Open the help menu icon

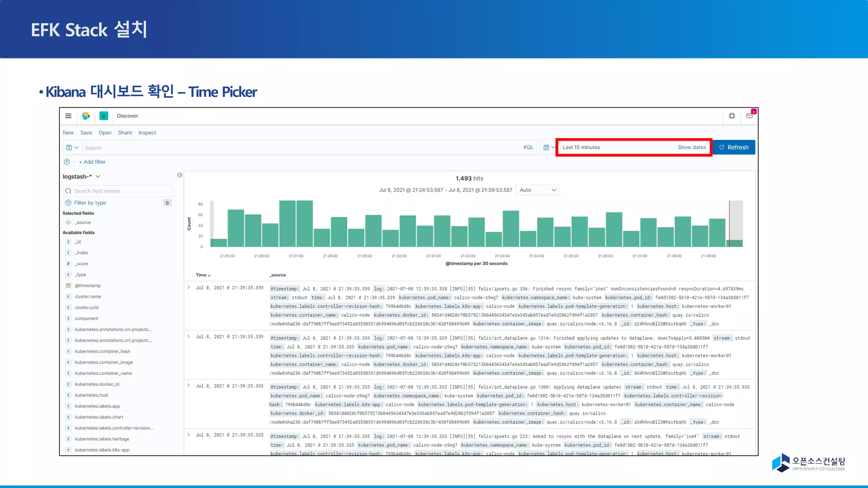pyautogui.click(x=732, y=116)
